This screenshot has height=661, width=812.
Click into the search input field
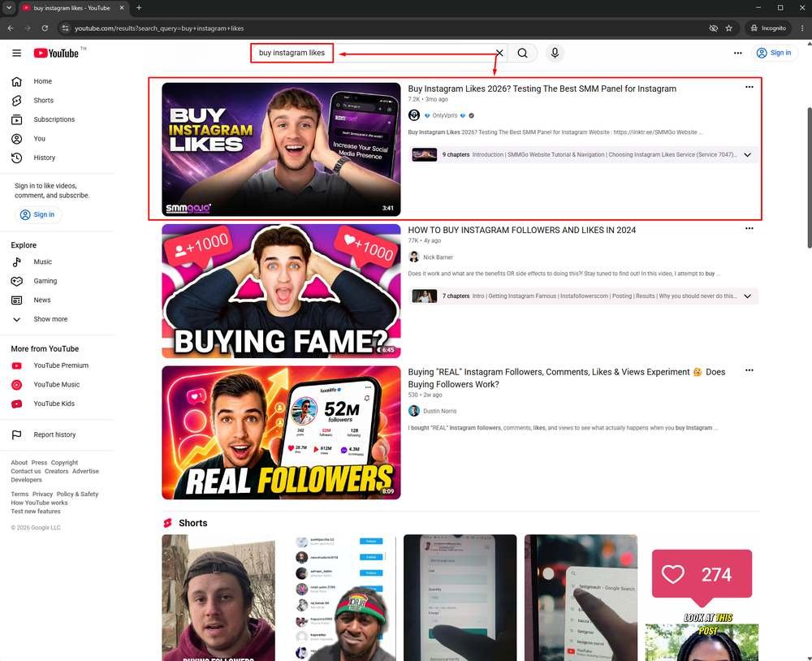pyautogui.click(x=373, y=53)
